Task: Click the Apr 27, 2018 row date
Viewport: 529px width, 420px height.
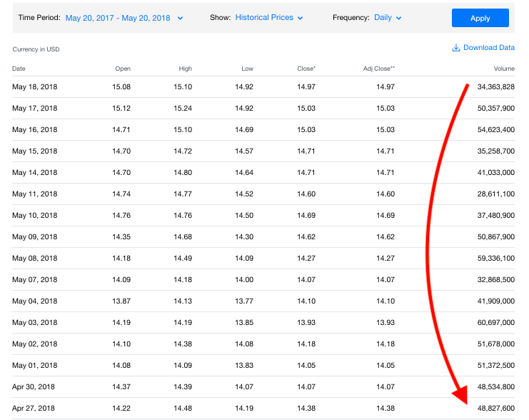Action: pyautogui.click(x=34, y=408)
